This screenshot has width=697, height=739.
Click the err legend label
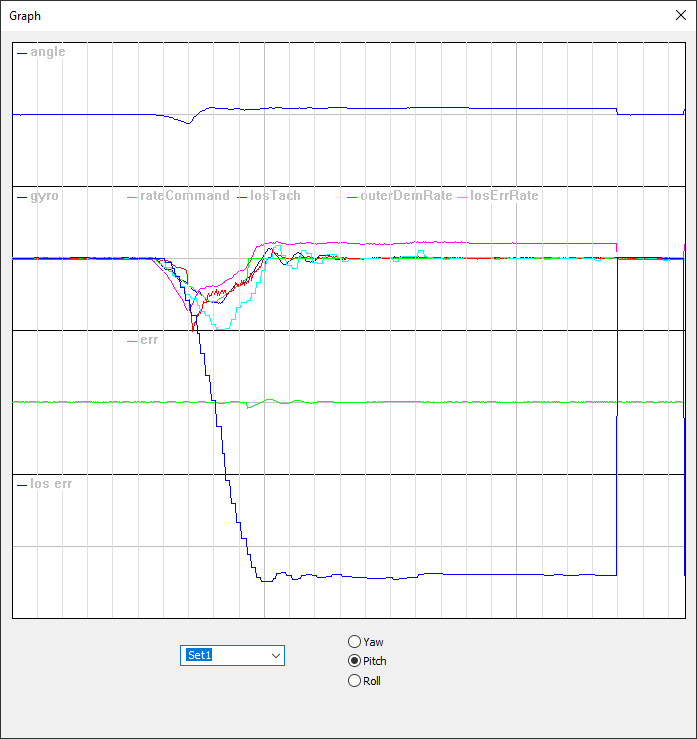[x=149, y=340]
